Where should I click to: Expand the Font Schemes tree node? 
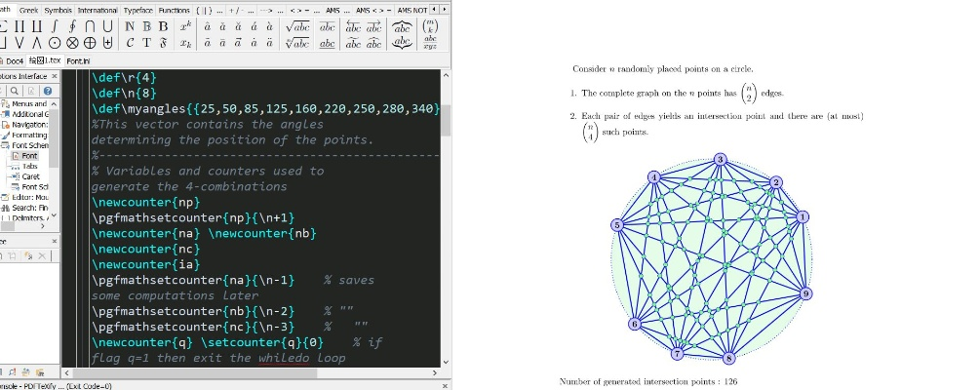(x=5, y=145)
